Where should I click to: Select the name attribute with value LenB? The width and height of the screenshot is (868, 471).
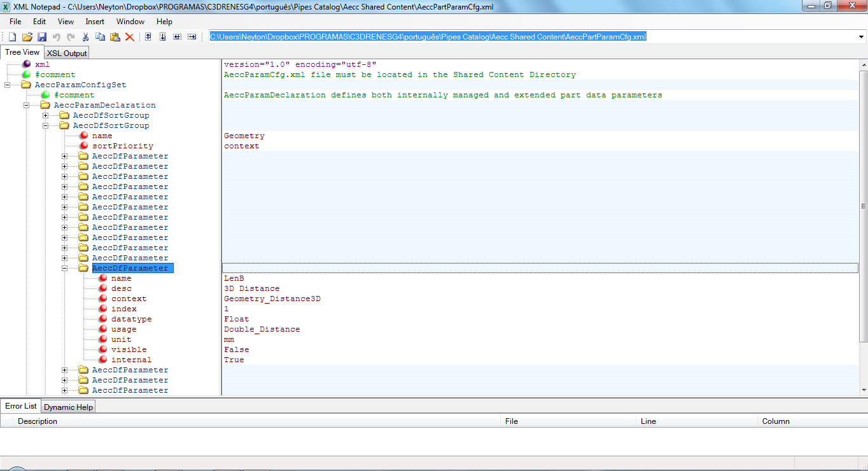(x=121, y=278)
